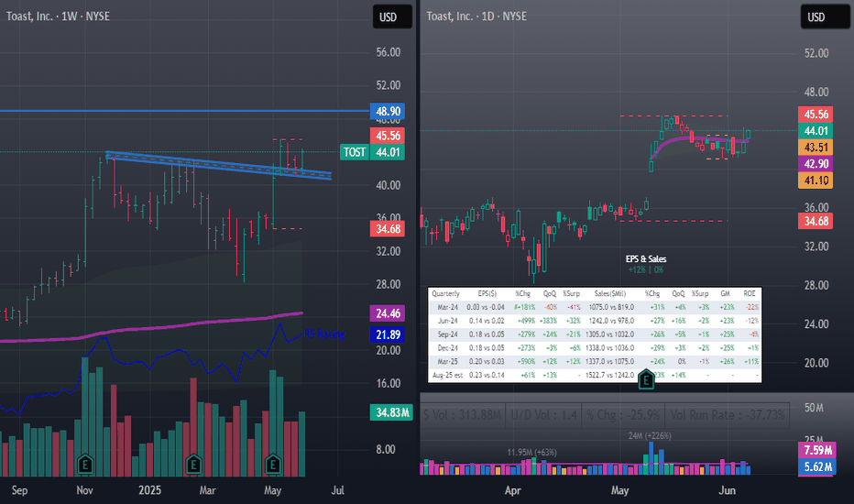
Task: Click the red 34.68 price label on daily chart
Action: click(816, 221)
